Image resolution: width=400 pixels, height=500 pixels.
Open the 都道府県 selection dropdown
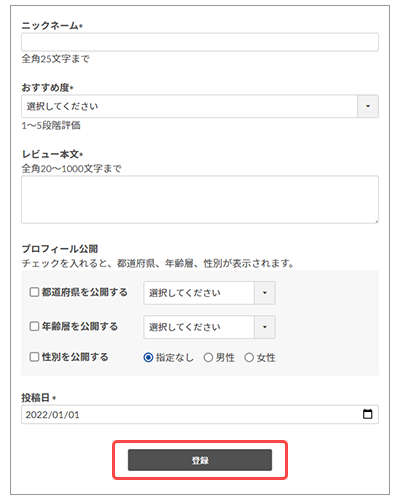coord(209,293)
